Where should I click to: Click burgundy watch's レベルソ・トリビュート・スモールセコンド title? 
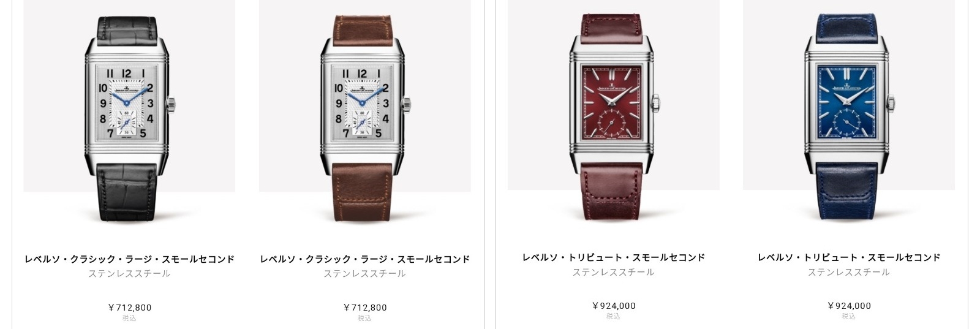614,257
